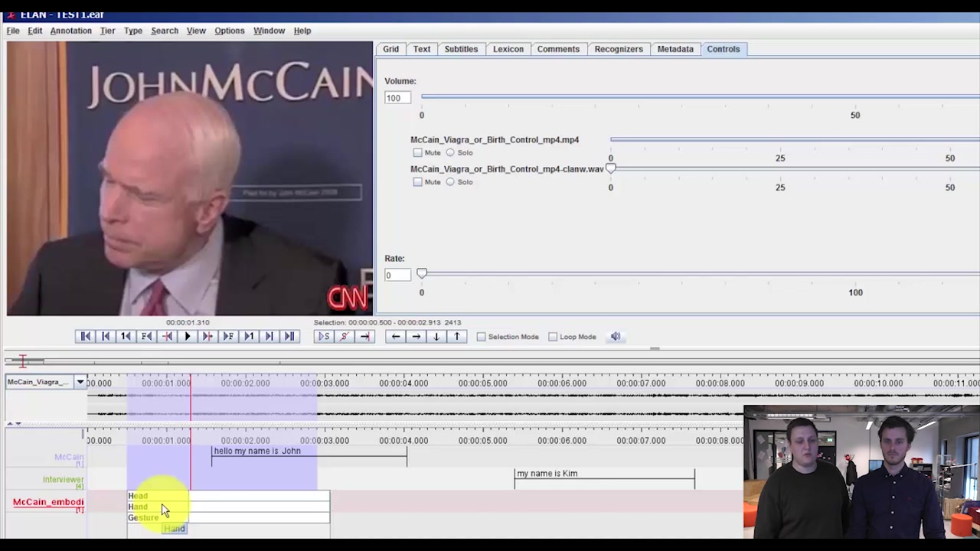Switch to the Lexicon tab
The height and width of the screenshot is (551, 980).
[x=508, y=49]
